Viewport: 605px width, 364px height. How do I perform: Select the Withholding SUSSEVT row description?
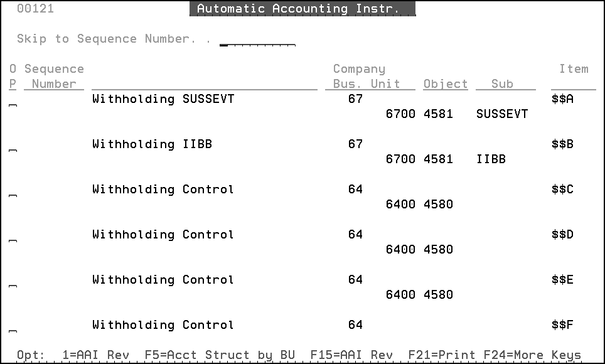click(163, 99)
